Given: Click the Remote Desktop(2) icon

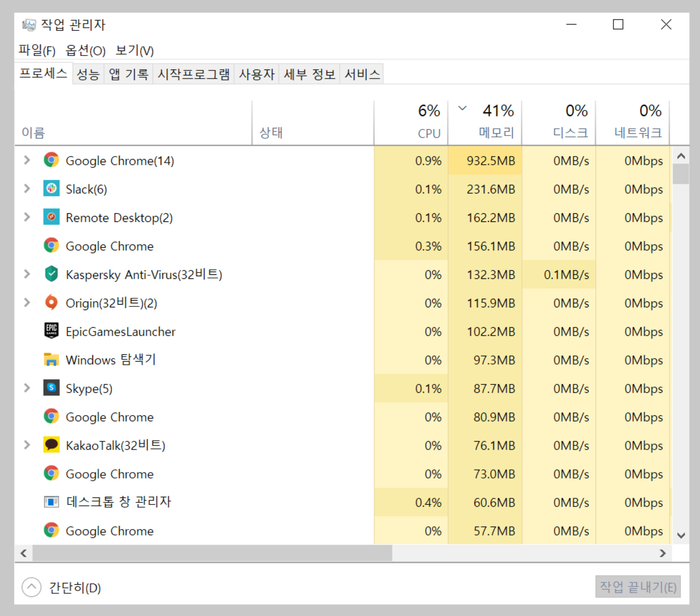Looking at the screenshot, I should coord(51,217).
